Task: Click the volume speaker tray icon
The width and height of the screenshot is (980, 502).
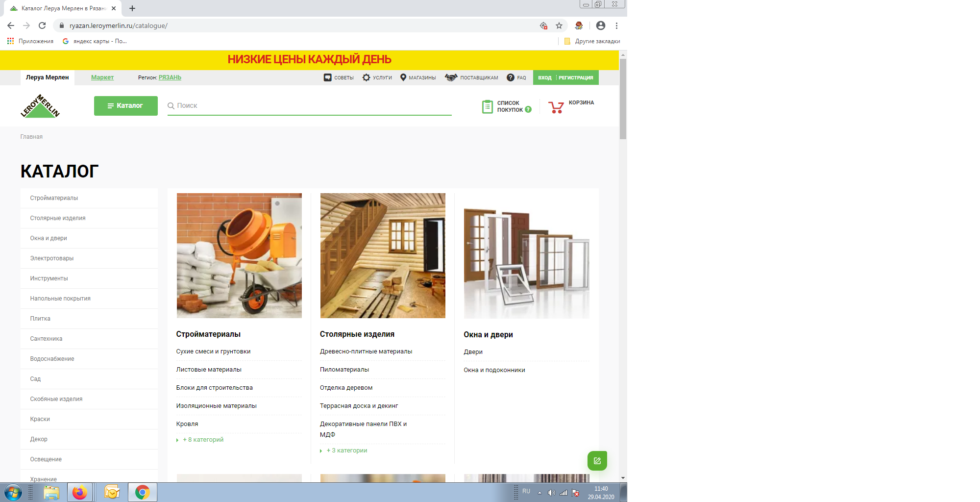Action: [x=551, y=493]
